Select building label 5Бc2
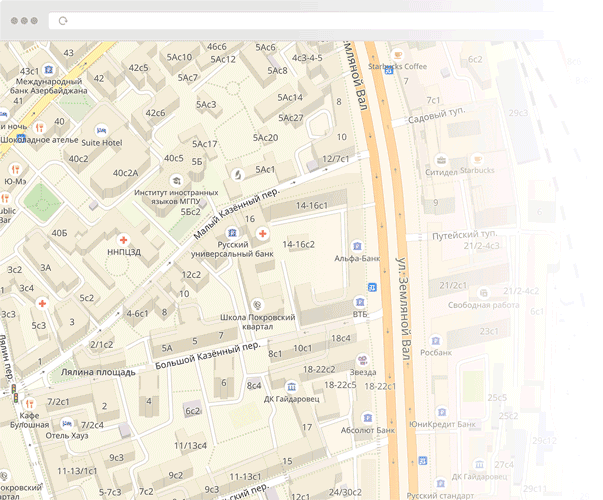The height and width of the screenshot is (500, 603). 190,212
